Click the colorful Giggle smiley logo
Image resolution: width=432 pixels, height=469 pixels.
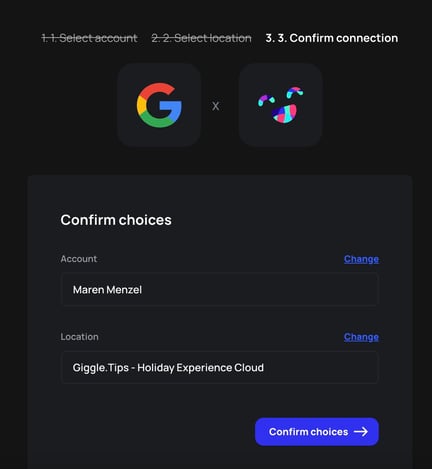[280, 105]
